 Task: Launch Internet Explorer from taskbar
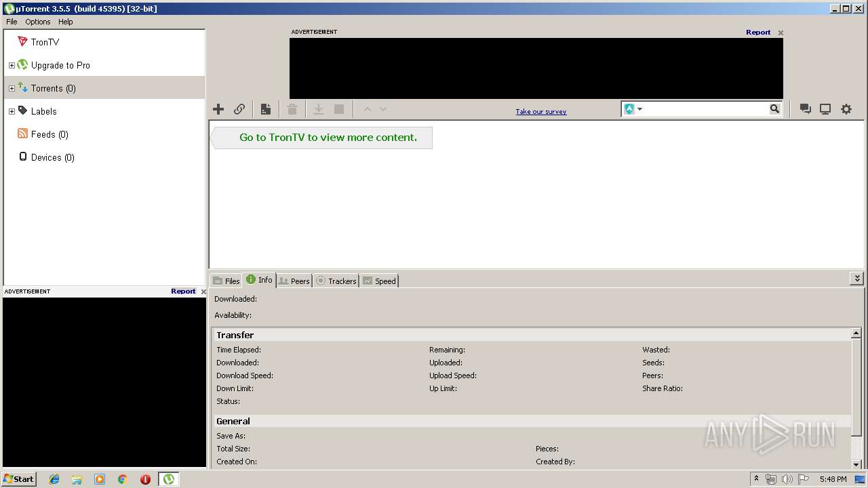click(x=54, y=479)
